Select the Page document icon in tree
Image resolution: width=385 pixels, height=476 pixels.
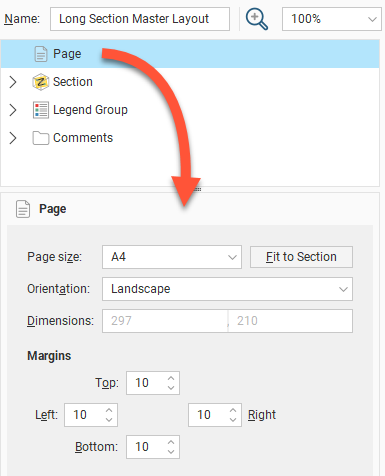[x=41, y=54]
